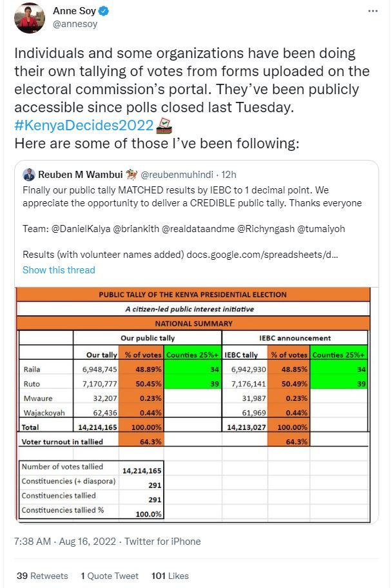Click the quoted tweet text body
Viewport: 392px width, 588px height.
pyautogui.click(x=193, y=197)
